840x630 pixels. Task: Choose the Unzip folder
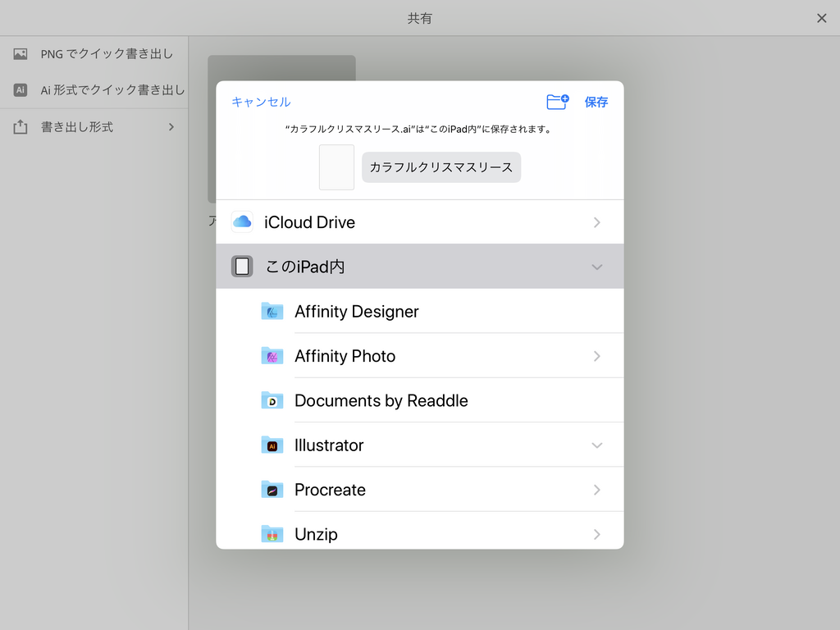419,531
